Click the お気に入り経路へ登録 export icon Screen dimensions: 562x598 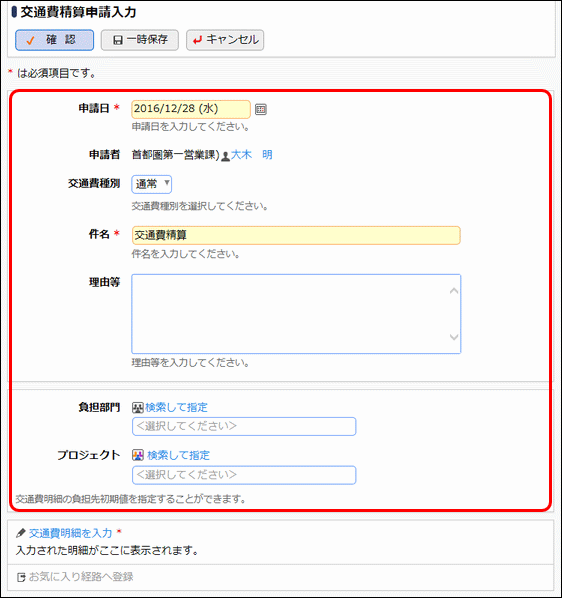[x=21, y=577]
